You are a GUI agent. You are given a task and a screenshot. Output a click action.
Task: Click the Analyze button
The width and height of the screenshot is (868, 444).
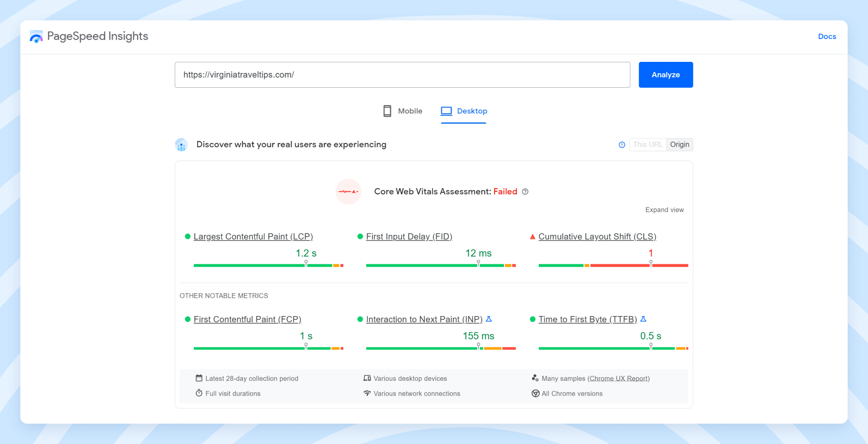click(666, 75)
